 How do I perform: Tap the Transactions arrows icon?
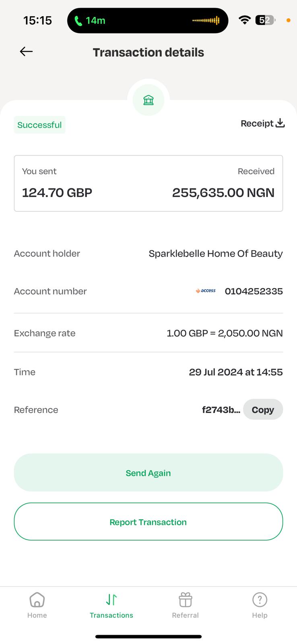pyautogui.click(x=111, y=600)
